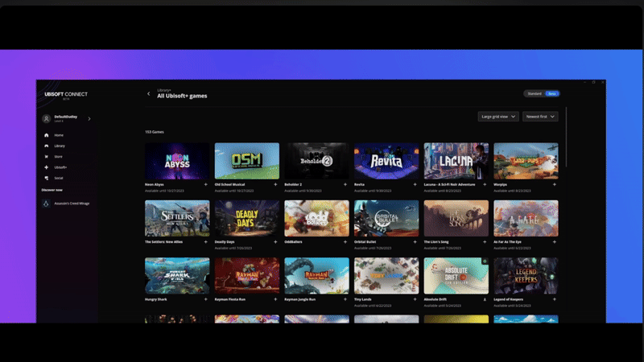The height and width of the screenshot is (362, 644).
Task: Click the plus icon next to Legend of Keepers
Action: tap(555, 299)
